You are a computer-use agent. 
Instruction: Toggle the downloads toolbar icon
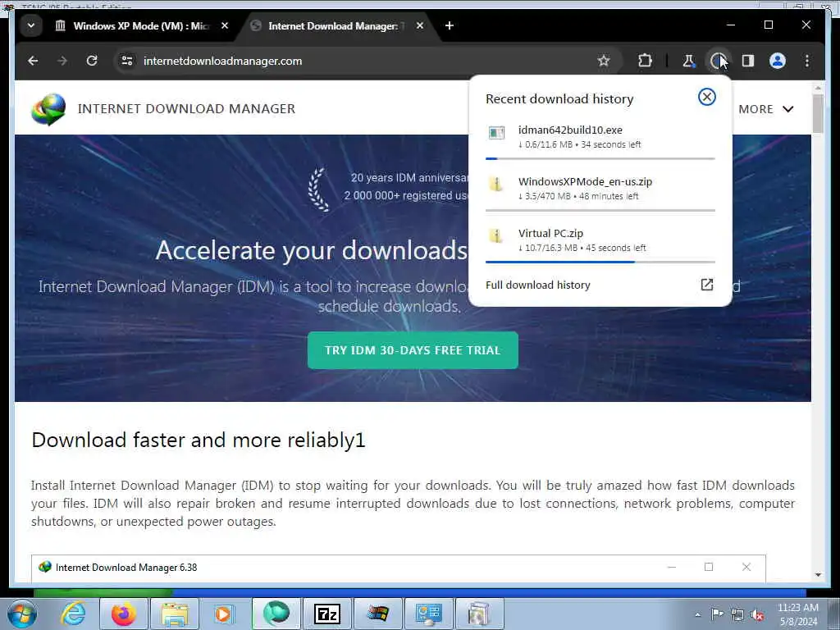718,61
